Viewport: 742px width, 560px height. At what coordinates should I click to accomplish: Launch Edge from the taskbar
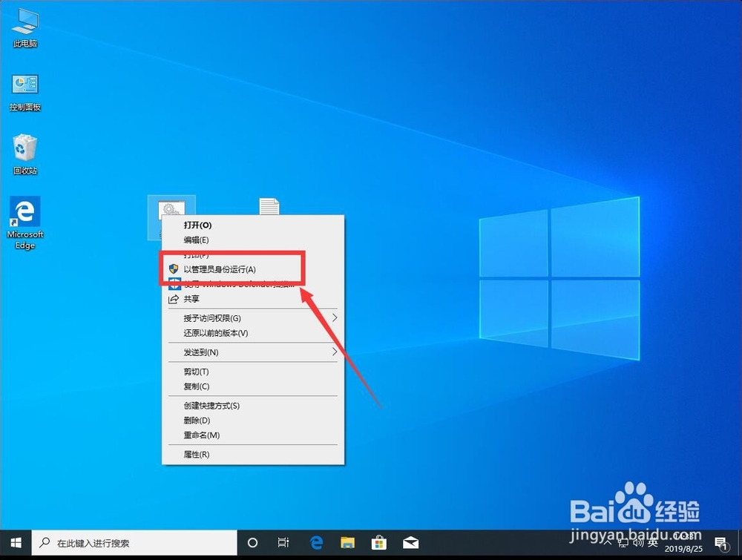316,543
